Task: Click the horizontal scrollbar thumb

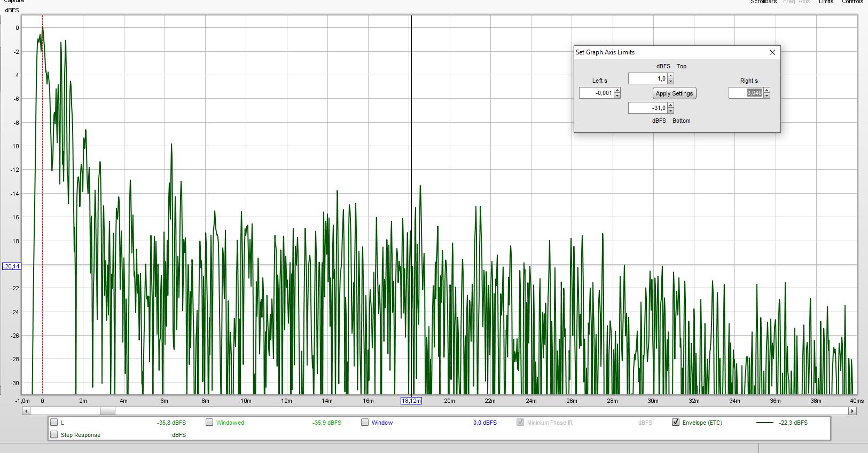Action: (x=107, y=411)
